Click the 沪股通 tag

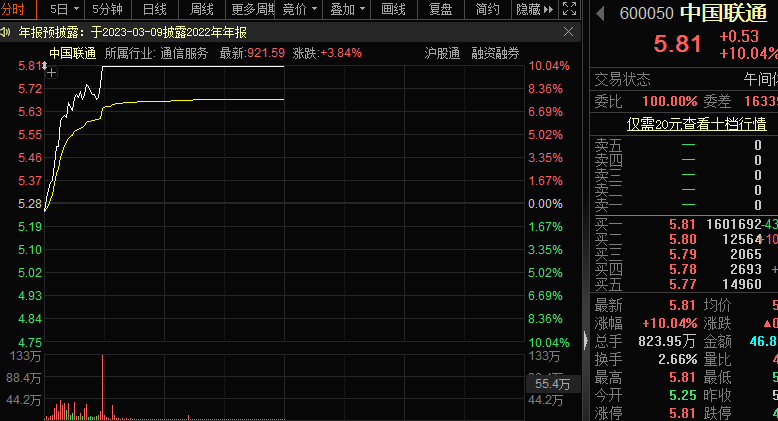[442, 54]
